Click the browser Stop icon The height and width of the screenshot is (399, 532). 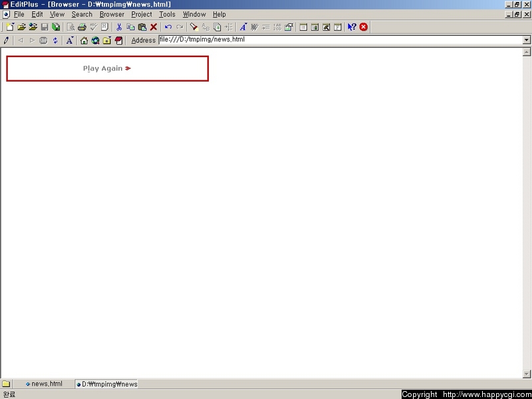43,41
